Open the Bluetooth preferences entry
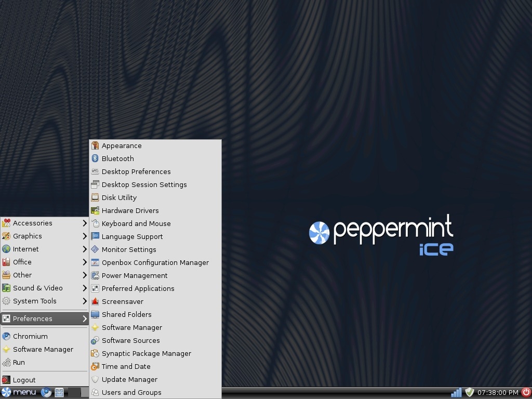The width and height of the screenshot is (532, 399). tap(155, 158)
